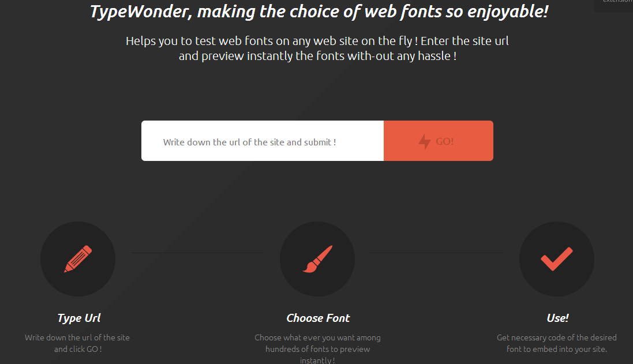Viewport: 633px width, 364px height.
Task: Click the lightning bolt icon beside GO!
Action: pos(425,141)
